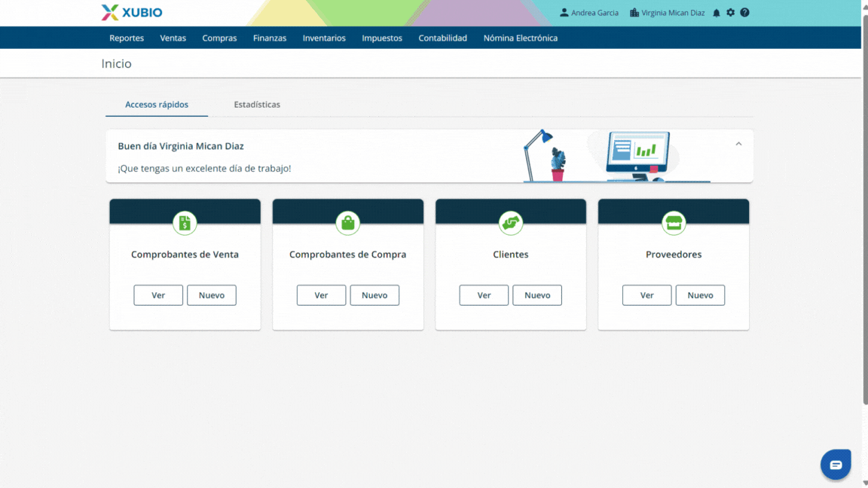This screenshot has width=868, height=488.
Task: Click Ver under Proveedores
Action: [647, 295]
